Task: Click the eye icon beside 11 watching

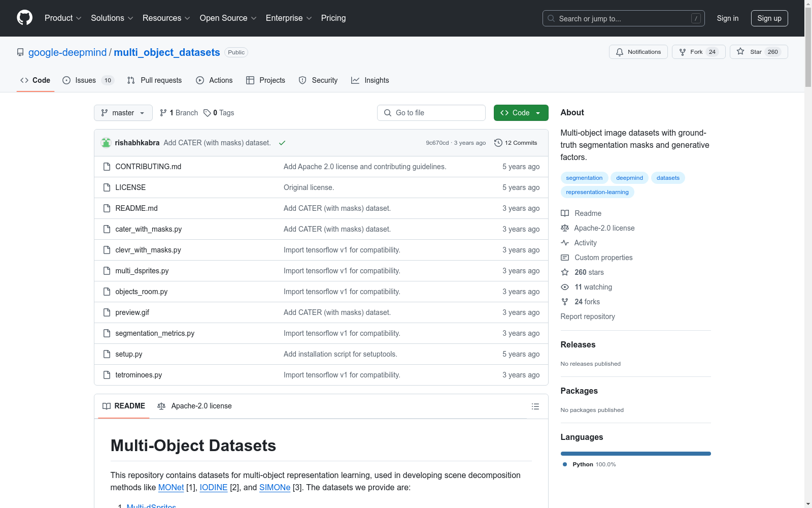Action: click(565, 287)
